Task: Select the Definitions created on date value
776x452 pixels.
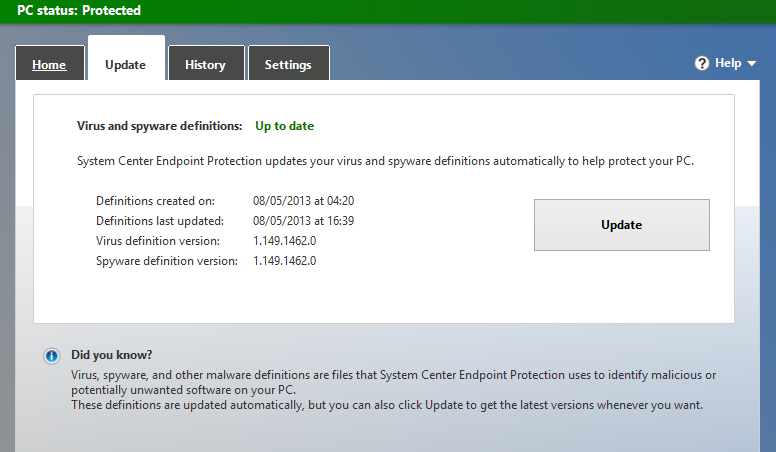Action: [x=304, y=200]
